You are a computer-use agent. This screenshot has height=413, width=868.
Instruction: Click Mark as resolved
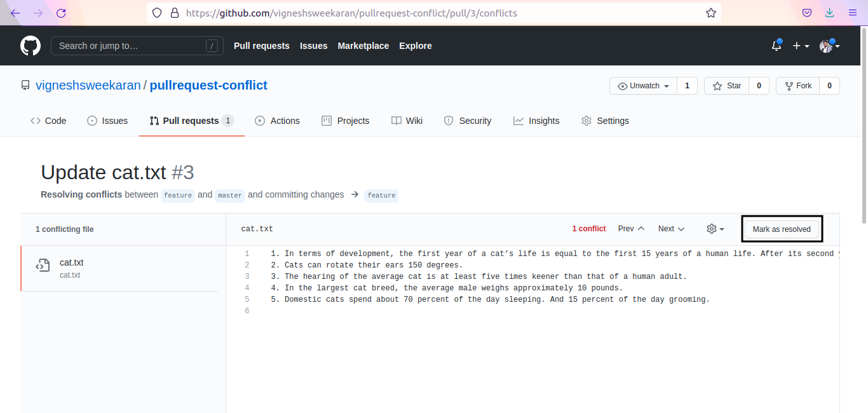click(782, 228)
